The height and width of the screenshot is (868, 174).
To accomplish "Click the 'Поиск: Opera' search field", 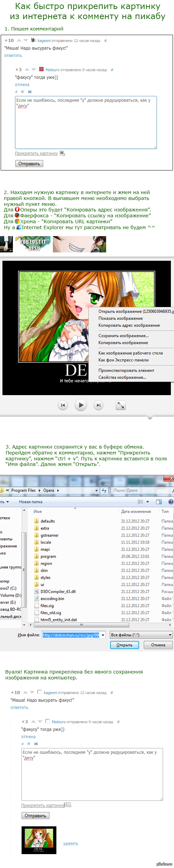I will click(x=143, y=490).
